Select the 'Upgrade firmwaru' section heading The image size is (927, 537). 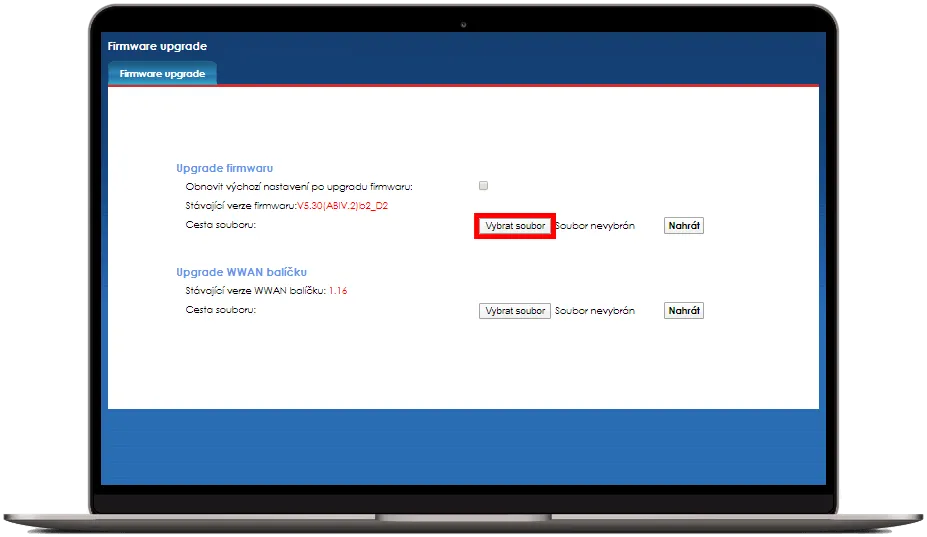coord(224,168)
